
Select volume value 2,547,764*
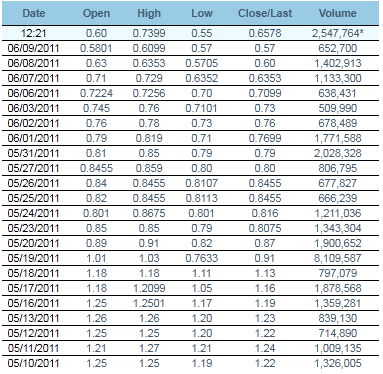(338, 33)
